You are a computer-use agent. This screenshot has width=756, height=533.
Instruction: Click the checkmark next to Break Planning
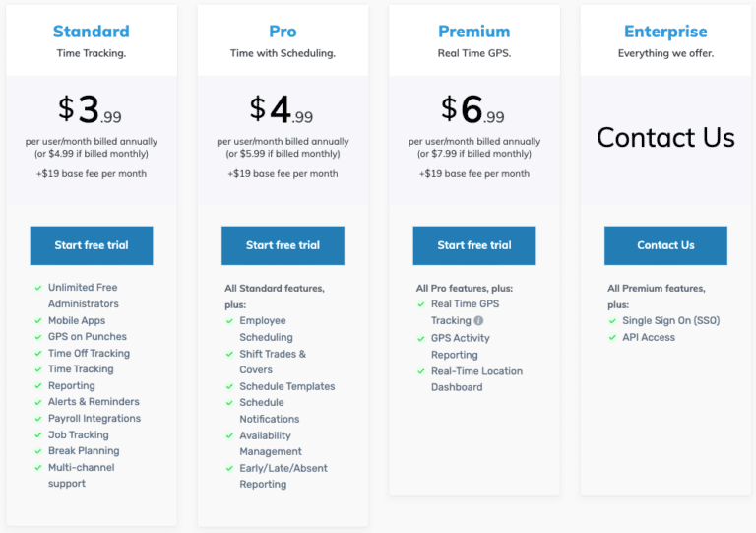pos(37,450)
